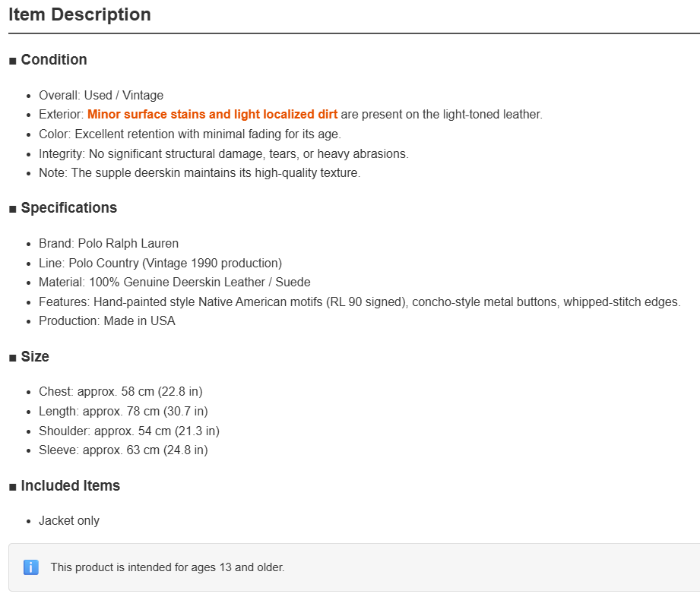Click the Jacket only list item
Screen dimensions: 700x600
coord(69,521)
